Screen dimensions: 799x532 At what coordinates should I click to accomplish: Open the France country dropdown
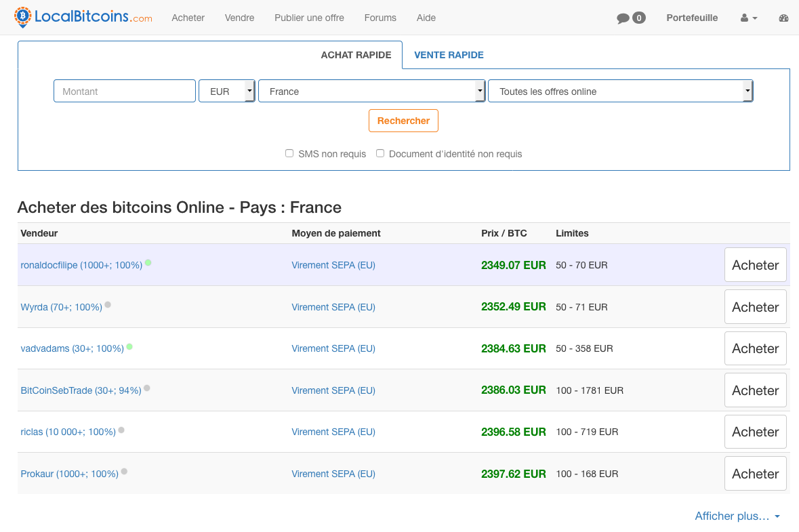(x=371, y=91)
